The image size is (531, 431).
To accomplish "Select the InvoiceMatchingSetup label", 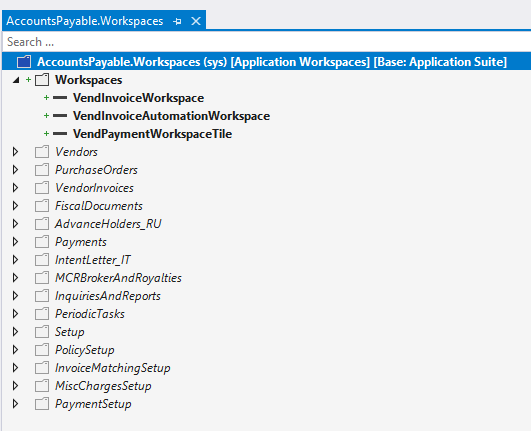I will (113, 368).
